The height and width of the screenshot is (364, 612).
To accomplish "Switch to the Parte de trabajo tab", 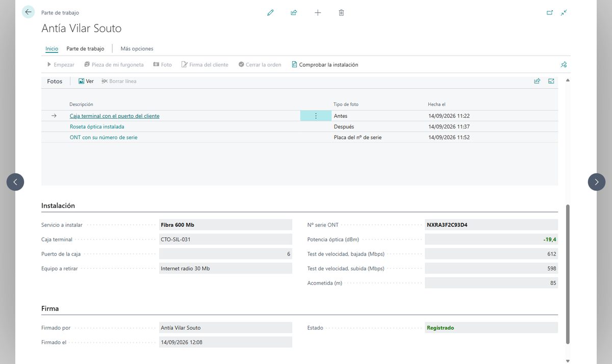I will coord(85,49).
